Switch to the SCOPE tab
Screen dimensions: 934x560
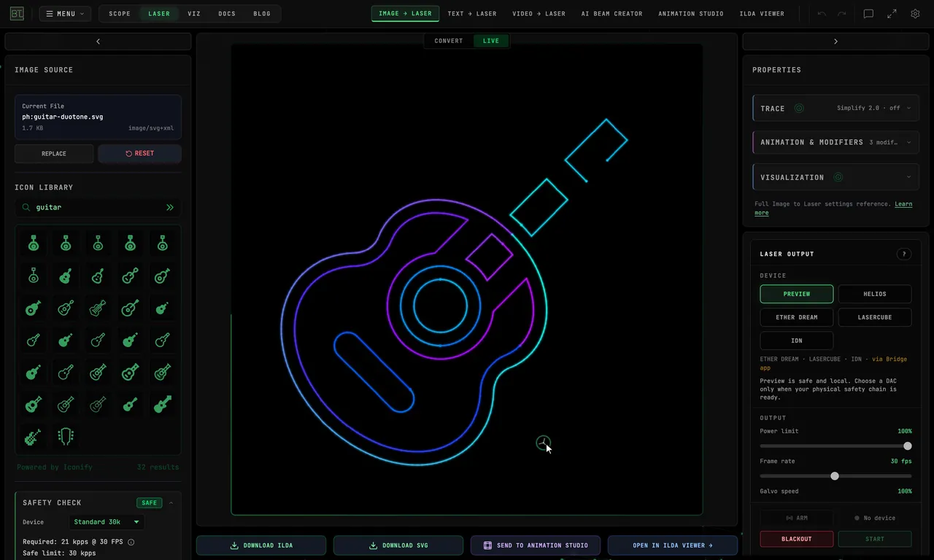pos(120,14)
